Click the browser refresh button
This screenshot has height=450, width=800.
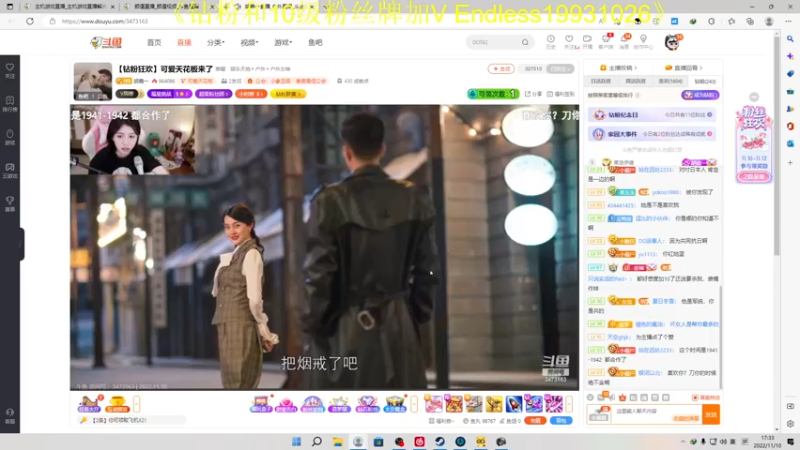click(30, 21)
